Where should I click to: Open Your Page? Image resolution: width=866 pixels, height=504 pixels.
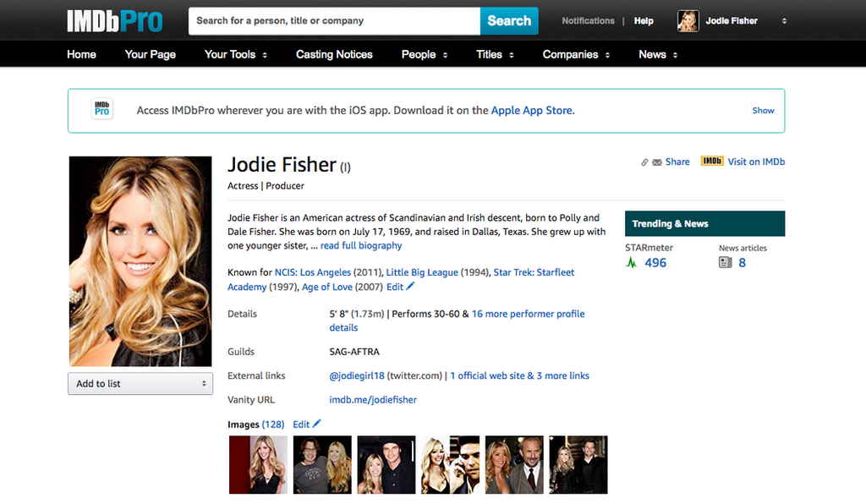pos(151,55)
